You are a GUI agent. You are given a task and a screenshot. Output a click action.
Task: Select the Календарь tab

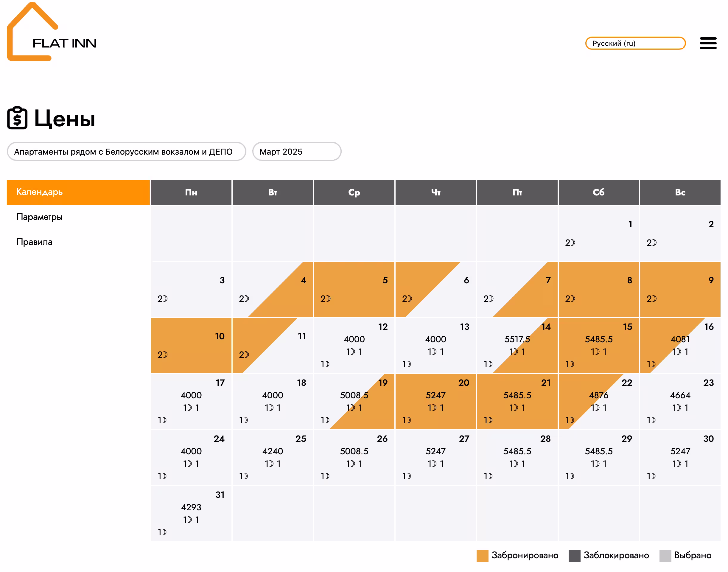(x=78, y=192)
